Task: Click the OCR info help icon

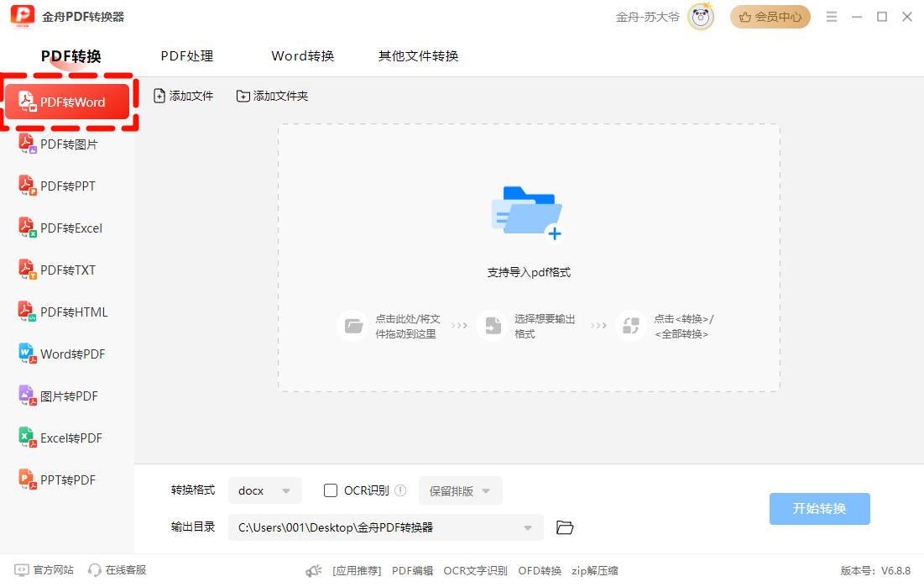Action: click(400, 490)
